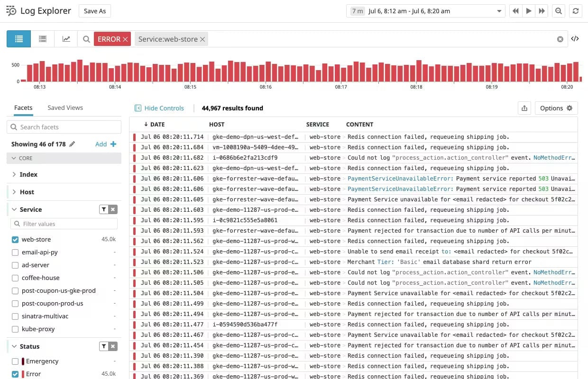Click the HOST column header
This screenshot has height=379, width=588.
(x=217, y=125)
